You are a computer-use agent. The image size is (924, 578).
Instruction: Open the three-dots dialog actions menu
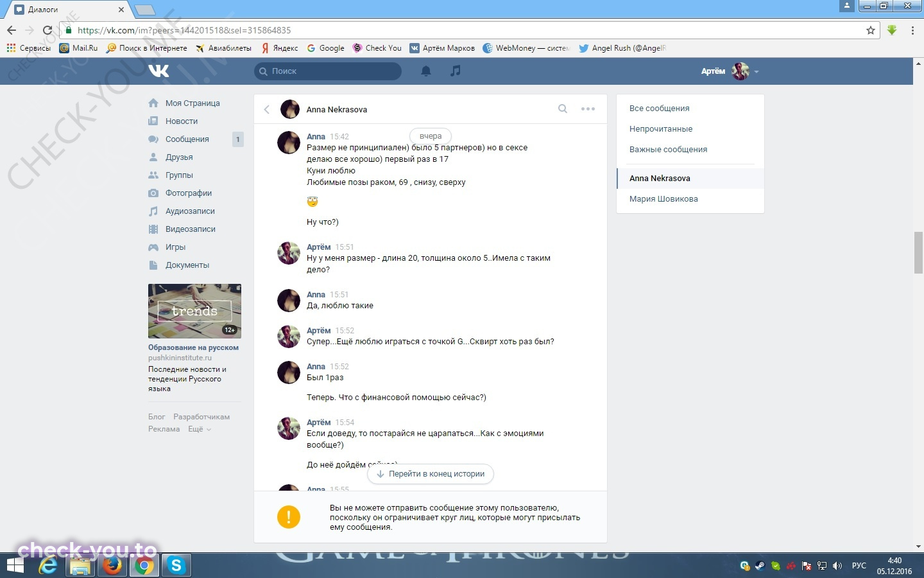588,109
